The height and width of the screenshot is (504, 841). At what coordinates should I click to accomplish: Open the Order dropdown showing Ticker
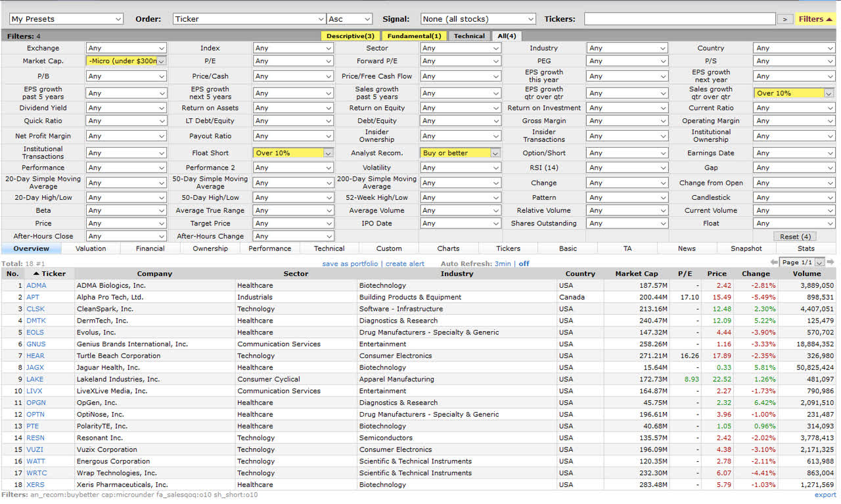click(249, 19)
